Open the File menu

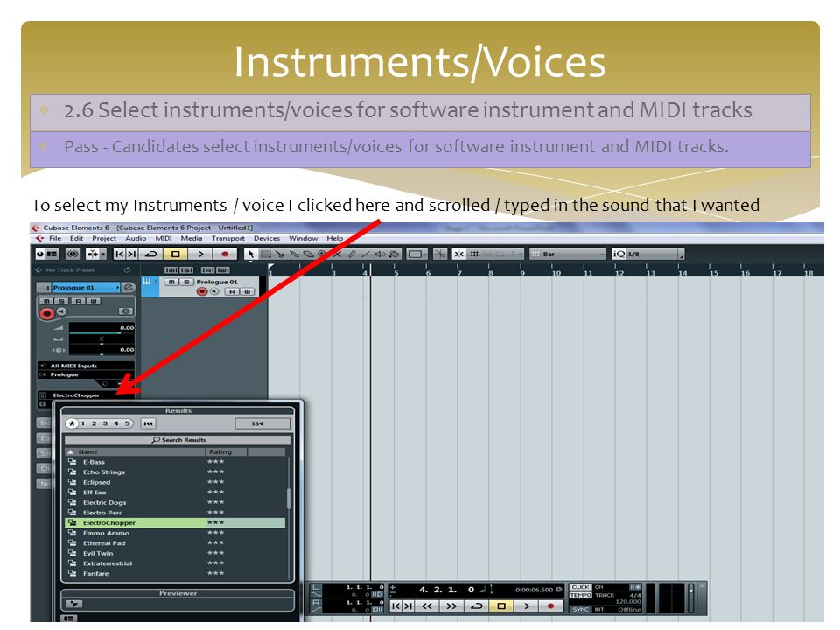55,238
